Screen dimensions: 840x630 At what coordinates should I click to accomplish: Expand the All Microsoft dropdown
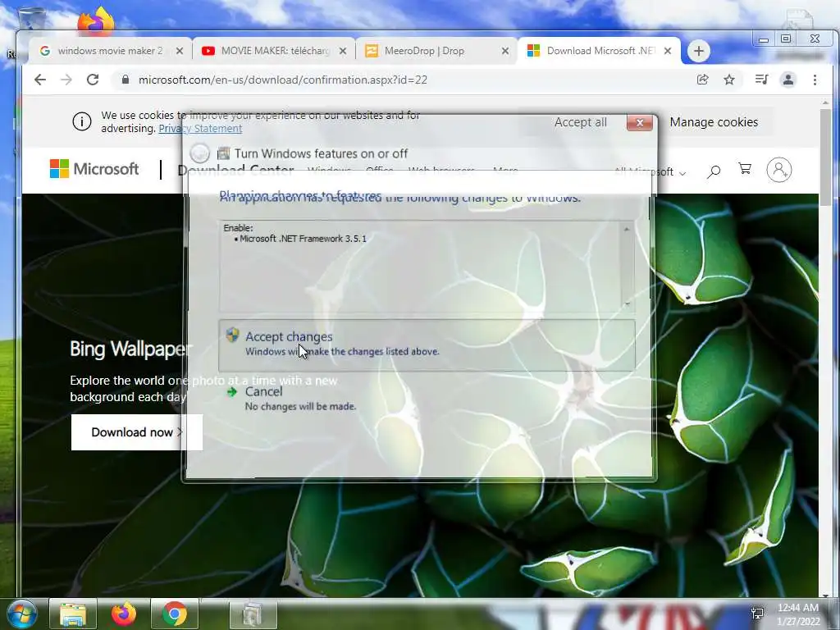(650, 172)
